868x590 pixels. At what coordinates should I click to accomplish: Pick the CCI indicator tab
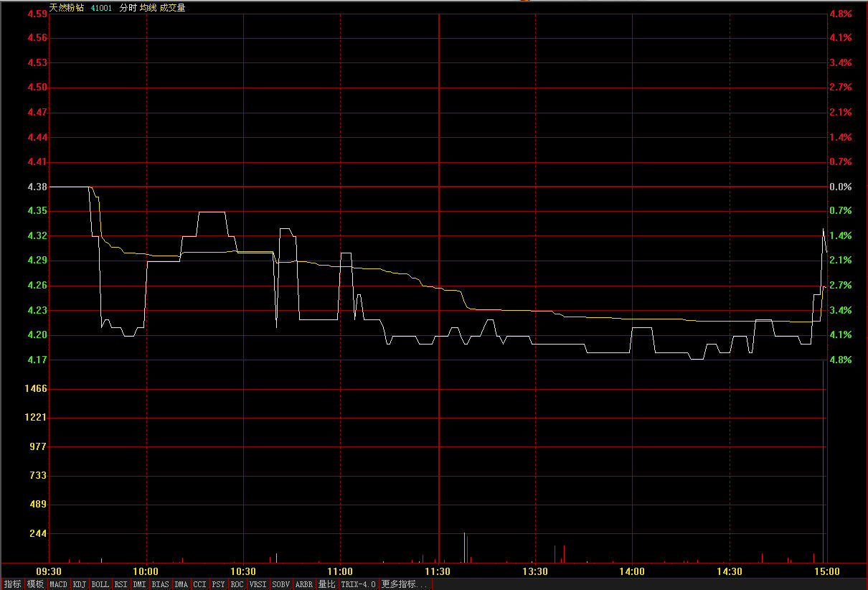click(x=200, y=584)
